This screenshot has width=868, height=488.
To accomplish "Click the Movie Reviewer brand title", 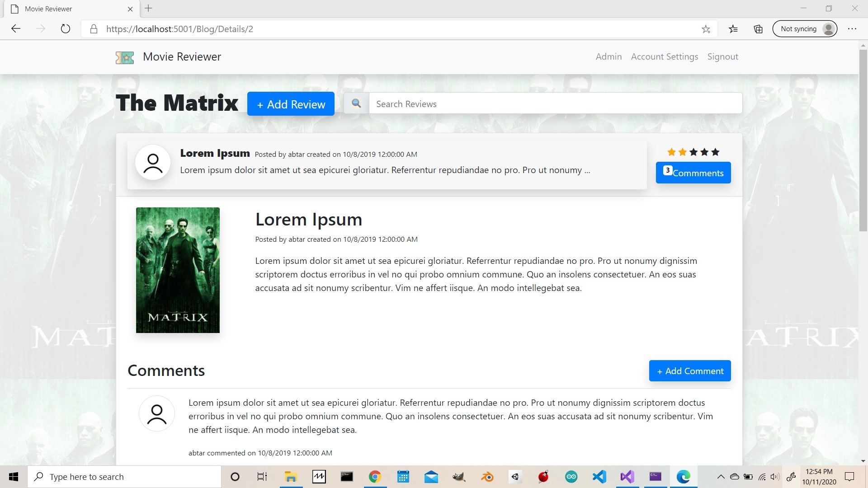I will pyautogui.click(x=182, y=57).
